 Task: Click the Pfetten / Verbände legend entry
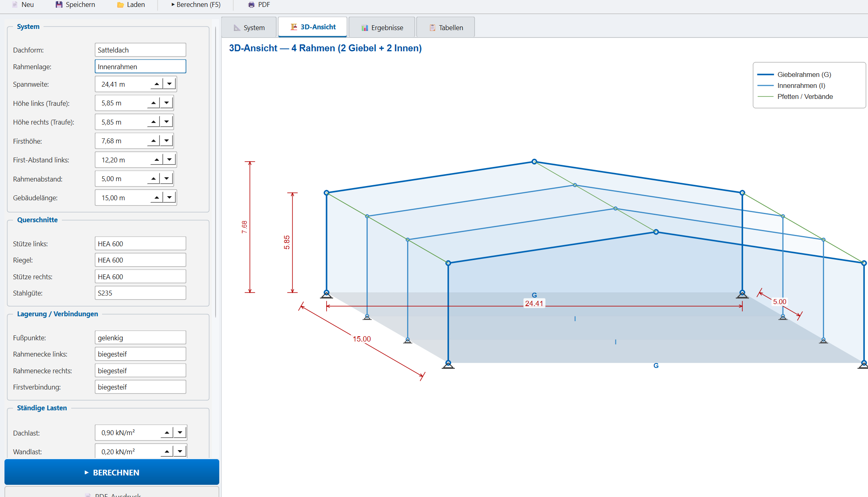click(795, 96)
